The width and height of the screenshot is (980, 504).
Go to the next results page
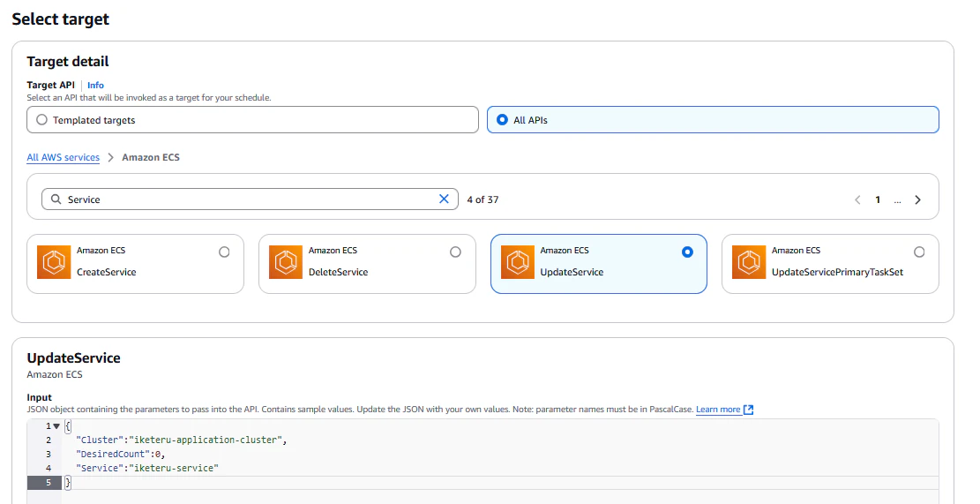917,200
